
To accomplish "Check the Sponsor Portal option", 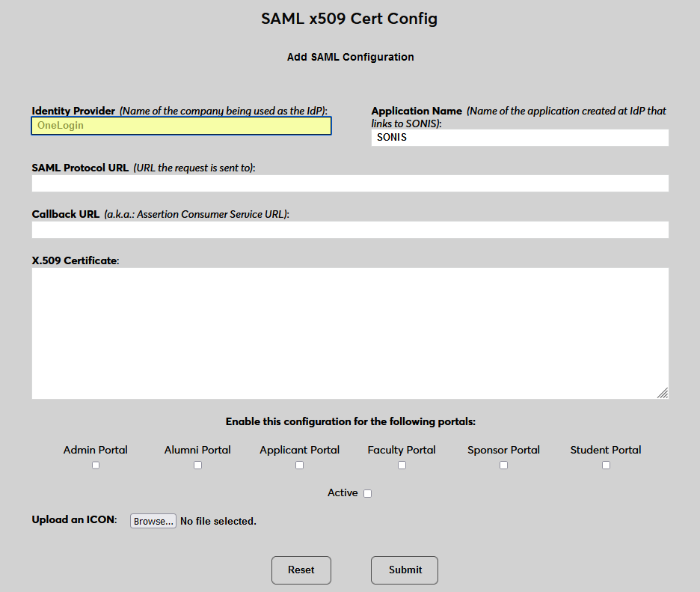I will click(503, 465).
